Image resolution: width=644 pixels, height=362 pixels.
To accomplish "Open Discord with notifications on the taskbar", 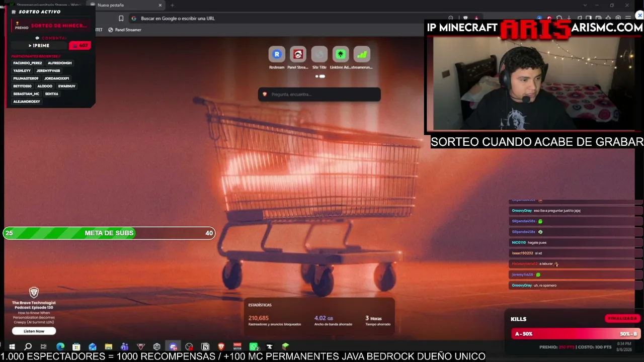I will pyautogui.click(x=173, y=346).
